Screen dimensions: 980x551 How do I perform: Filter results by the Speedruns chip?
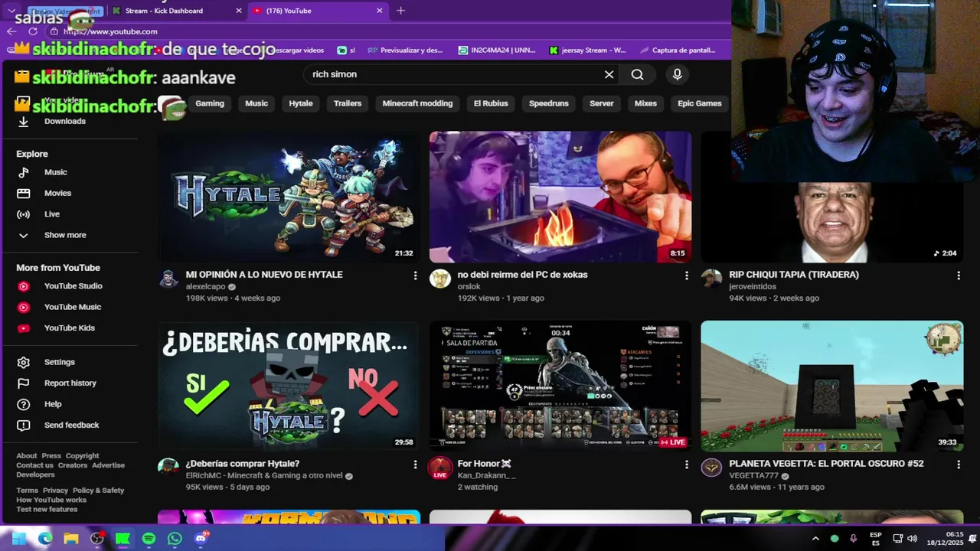click(x=549, y=103)
